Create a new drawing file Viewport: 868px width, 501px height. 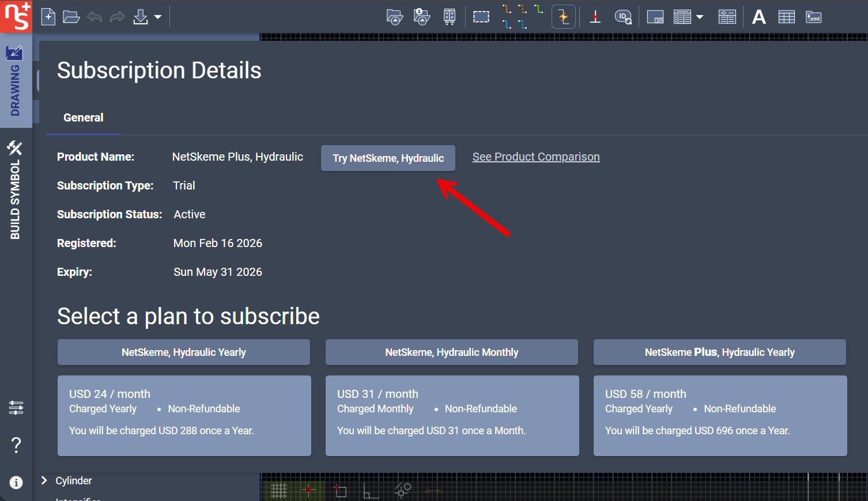pos(48,17)
